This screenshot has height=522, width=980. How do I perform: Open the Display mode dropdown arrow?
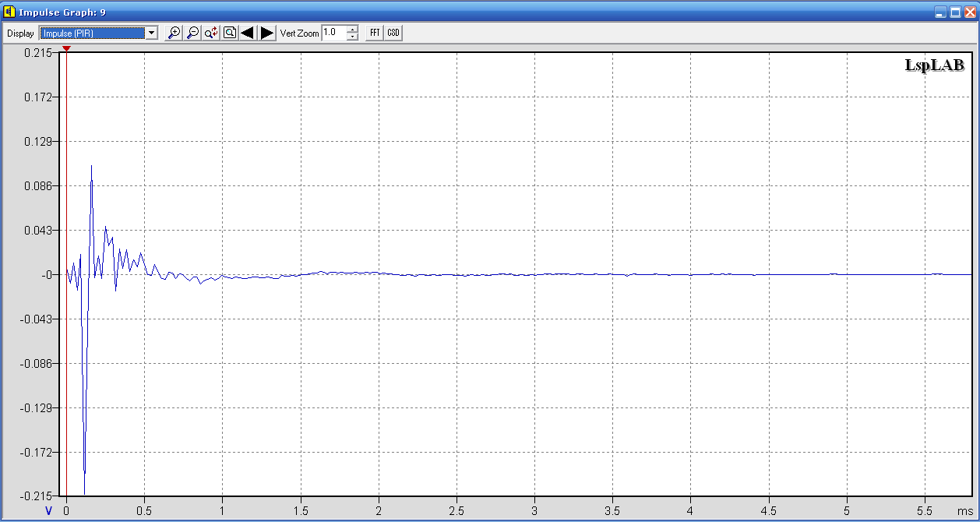(152, 33)
